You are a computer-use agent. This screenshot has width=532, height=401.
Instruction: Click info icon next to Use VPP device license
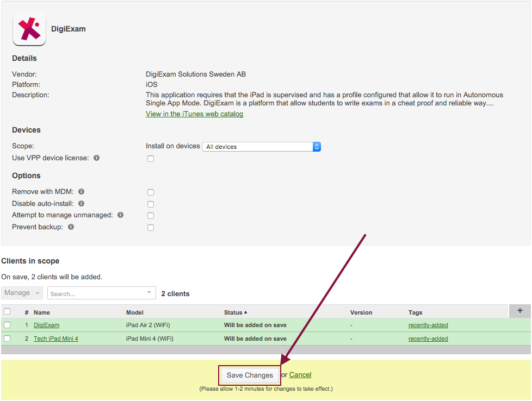click(97, 158)
